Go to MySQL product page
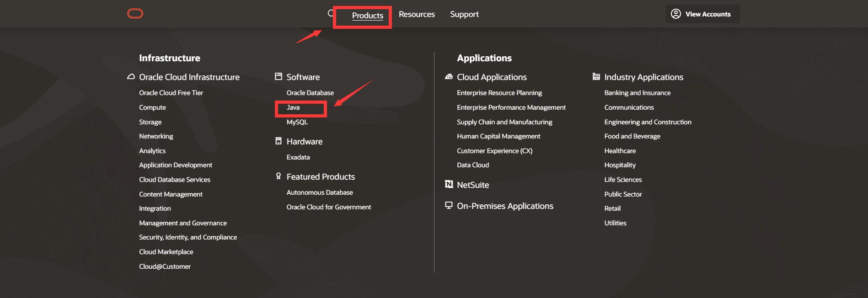Screen dimensions: 868x298 pyautogui.click(x=297, y=122)
